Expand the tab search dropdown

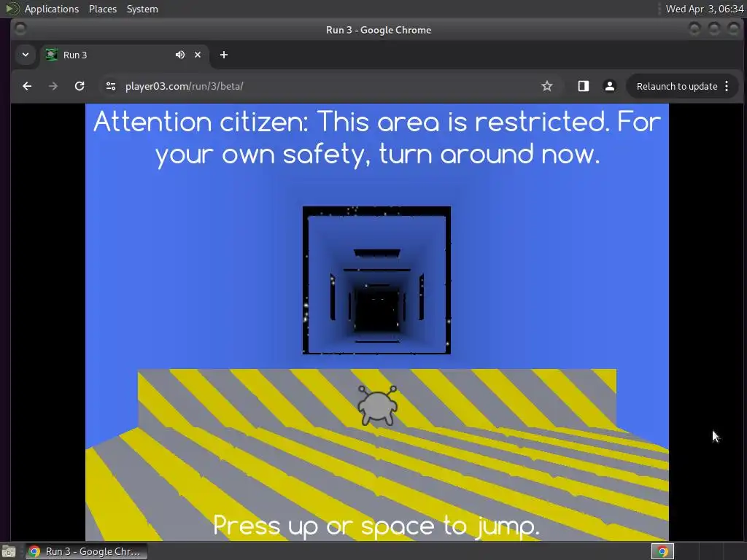click(x=26, y=55)
